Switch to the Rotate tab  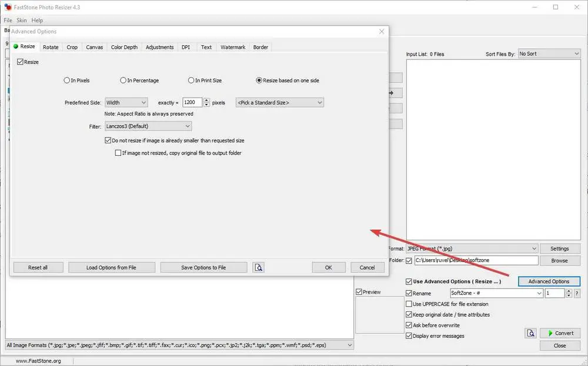pyautogui.click(x=51, y=47)
